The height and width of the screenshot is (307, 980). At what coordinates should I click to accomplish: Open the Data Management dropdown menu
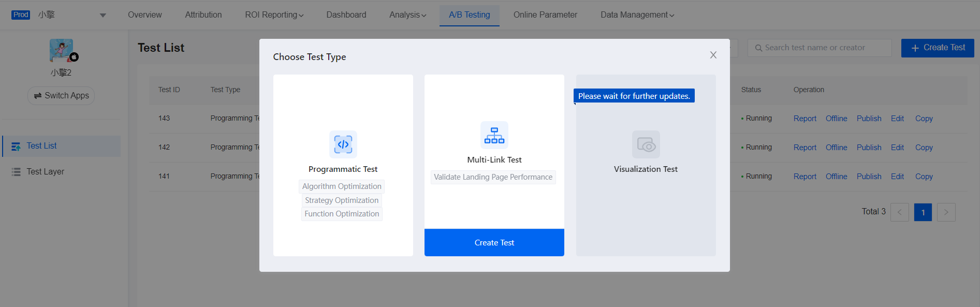(637, 15)
